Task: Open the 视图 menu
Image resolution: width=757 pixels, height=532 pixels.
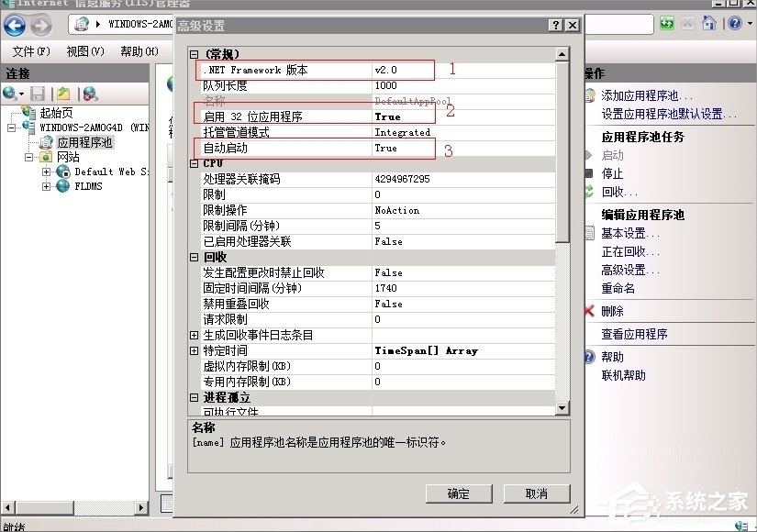Action: point(84,51)
